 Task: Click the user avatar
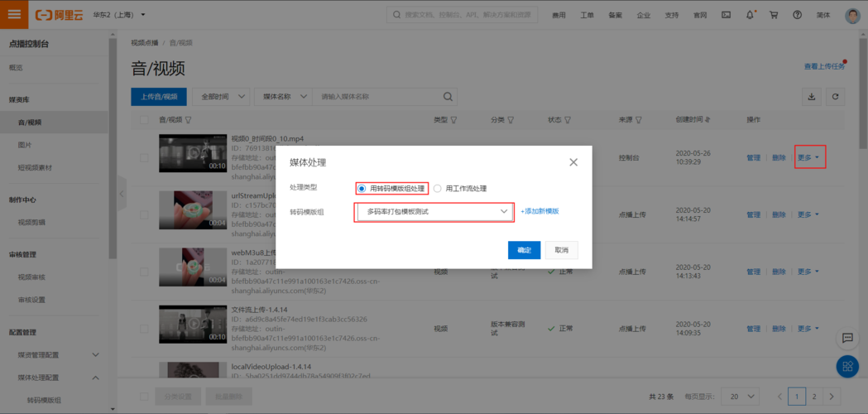[852, 16]
